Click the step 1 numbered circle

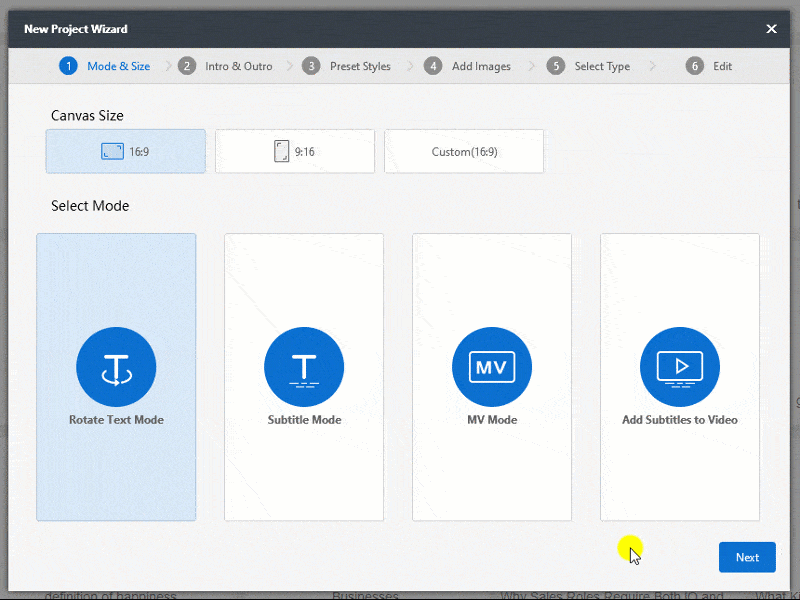point(68,65)
